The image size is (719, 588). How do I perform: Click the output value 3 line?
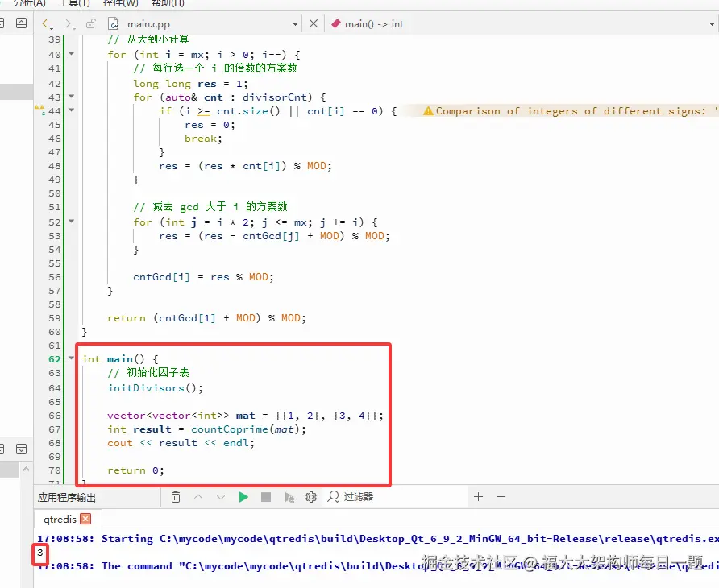[40, 553]
